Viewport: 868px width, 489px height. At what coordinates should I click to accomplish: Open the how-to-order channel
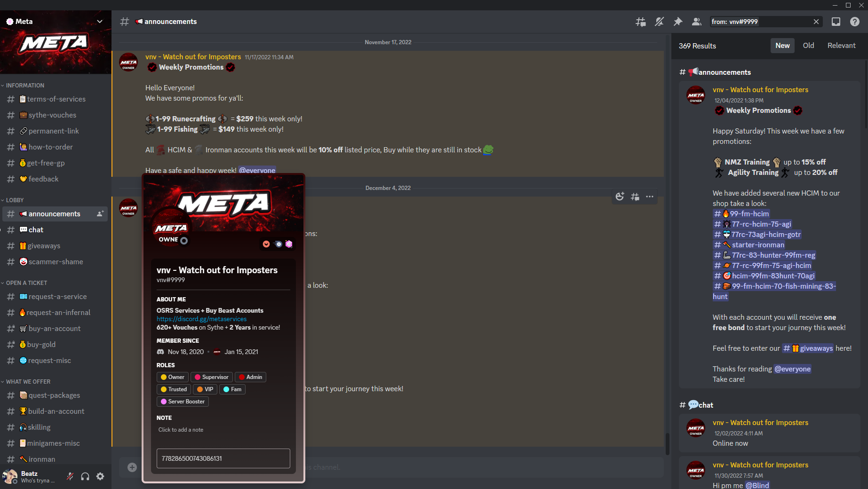click(x=56, y=147)
